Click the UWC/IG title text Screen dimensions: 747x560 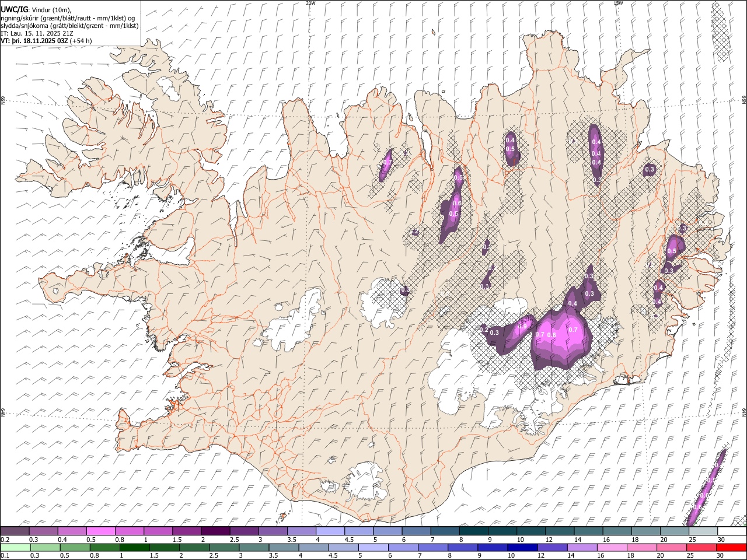pos(14,9)
